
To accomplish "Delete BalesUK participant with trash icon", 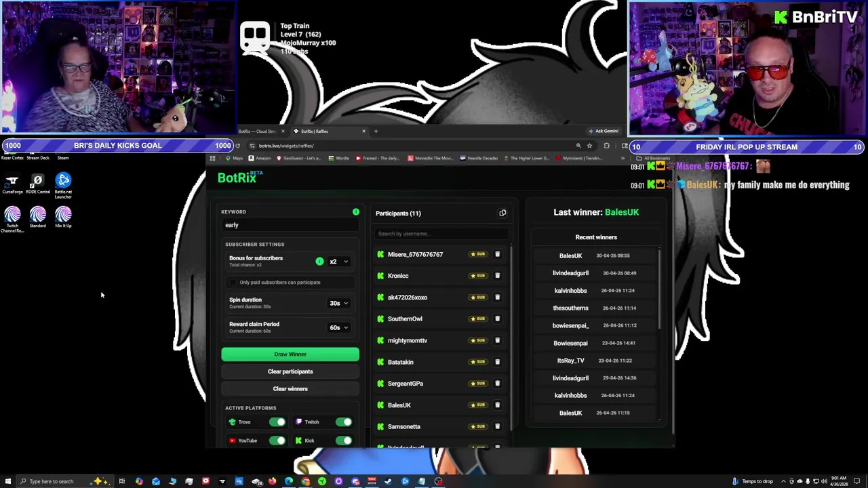I will [497, 405].
